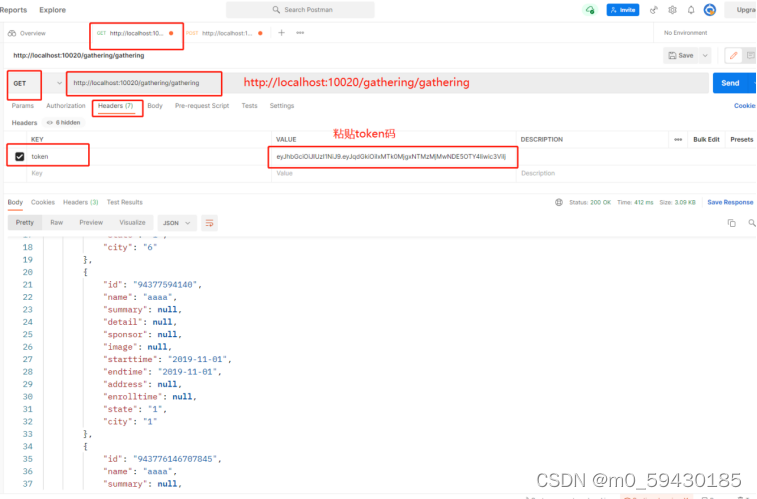The width and height of the screenshot is (757, 499).
Task: Select Pretty view mode
Action: pos(25,222)
